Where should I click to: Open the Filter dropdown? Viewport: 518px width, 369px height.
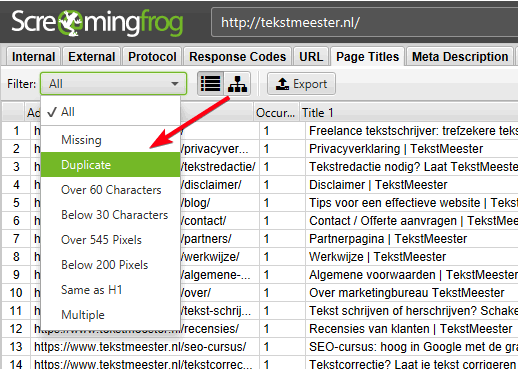pos(113,84)
